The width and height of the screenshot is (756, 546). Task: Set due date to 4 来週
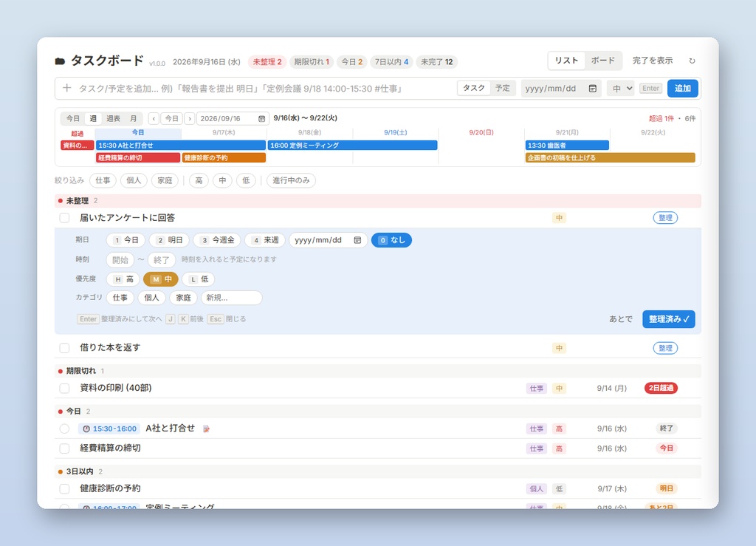click(265, 240)
